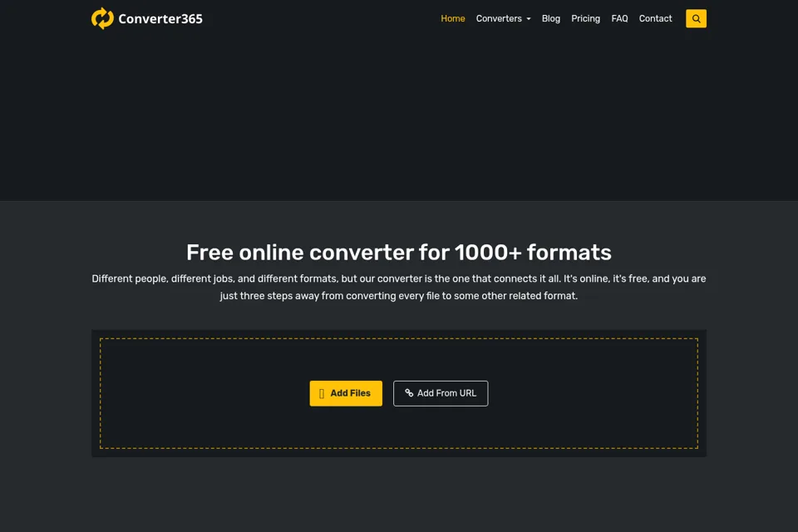Image resolution: width=798 pixels, height=532 pixels.
Task: Click the Converter365 circular arrows logo icon
Action: (x=102, y=18)
